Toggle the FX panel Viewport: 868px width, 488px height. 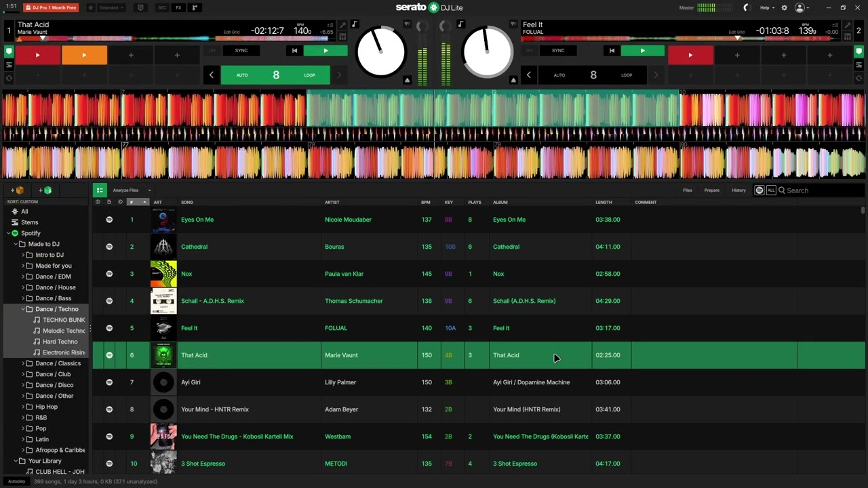(178, 7)
